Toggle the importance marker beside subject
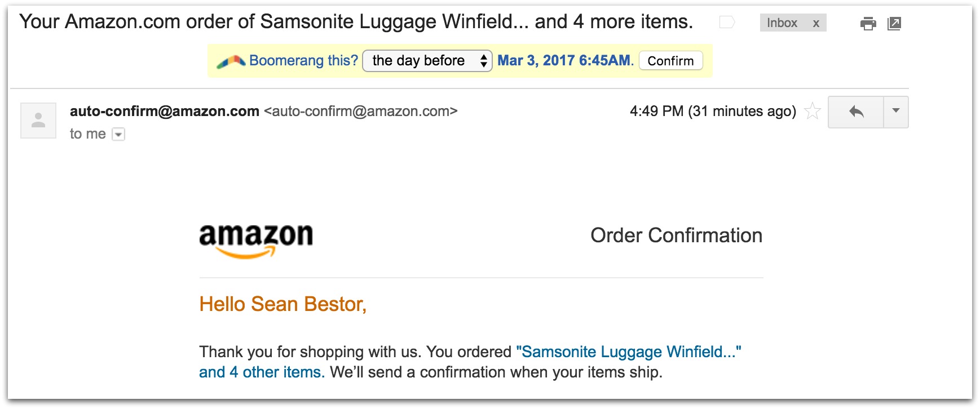This screenshot has height=409, width=980. (727, 23)
